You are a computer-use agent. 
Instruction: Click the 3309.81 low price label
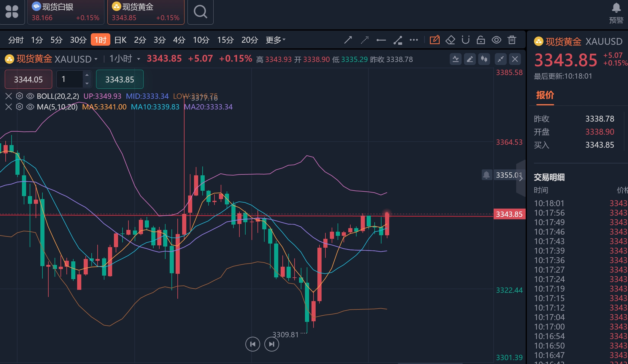[x=285, y=335]
